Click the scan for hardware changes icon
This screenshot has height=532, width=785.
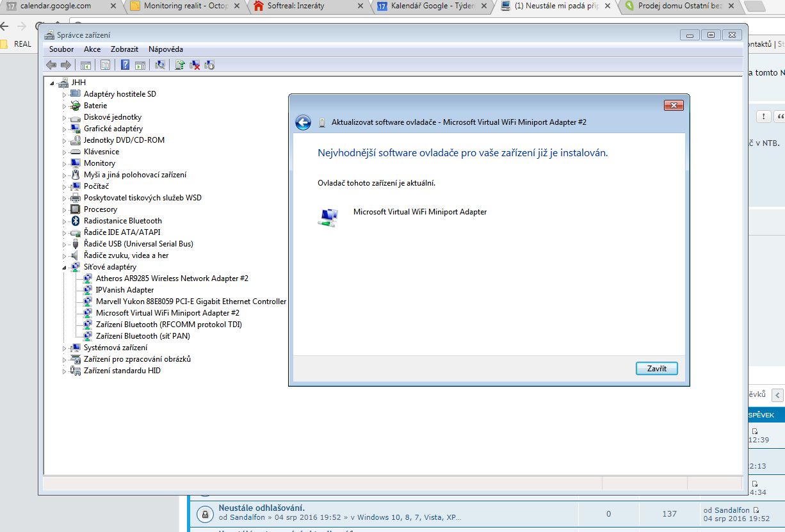tap(160, 65)
